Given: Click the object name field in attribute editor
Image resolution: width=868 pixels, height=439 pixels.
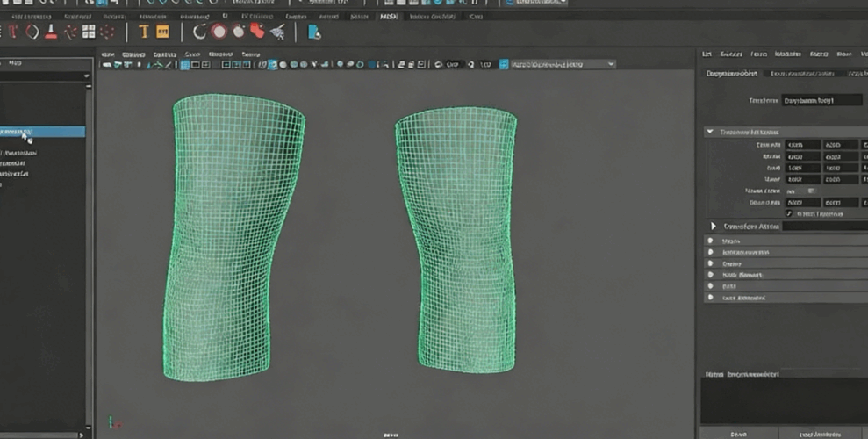Looking at the screenshot, I should pos(821,101).
